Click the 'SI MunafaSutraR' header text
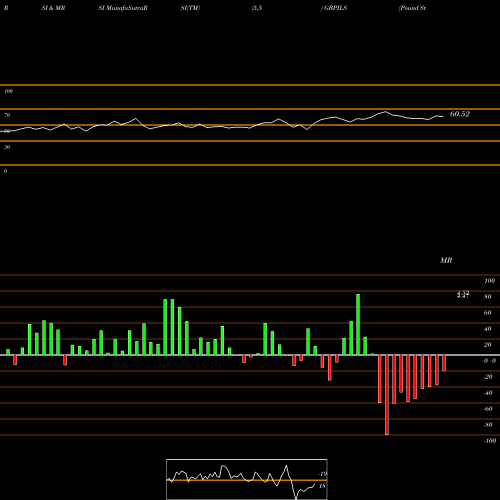 click(x=123, y=8)
